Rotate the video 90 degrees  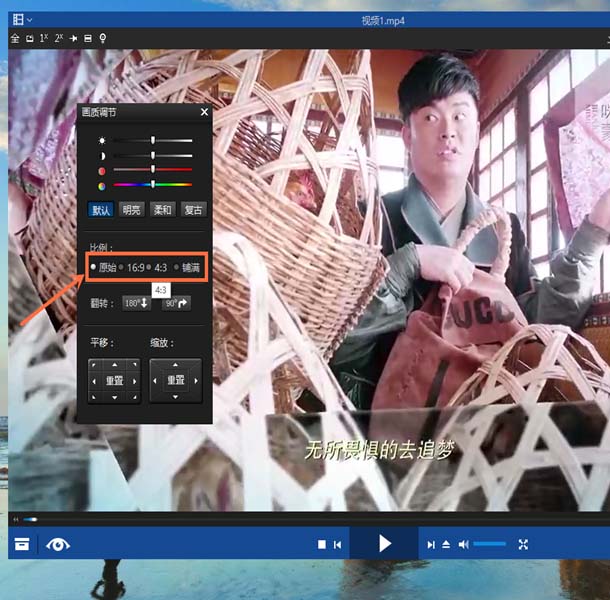(176, 303)
